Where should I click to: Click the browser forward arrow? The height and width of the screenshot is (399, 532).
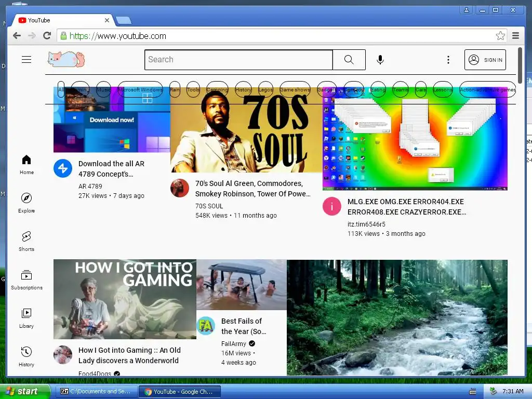coord(32,36)
